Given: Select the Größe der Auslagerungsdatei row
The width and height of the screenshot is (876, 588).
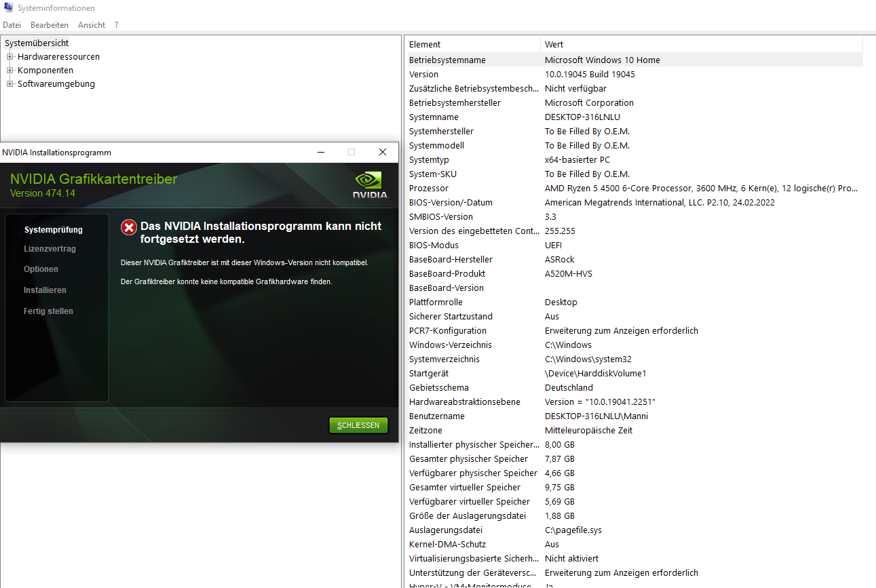Looking at the screenshot, I should click(634, 516).
